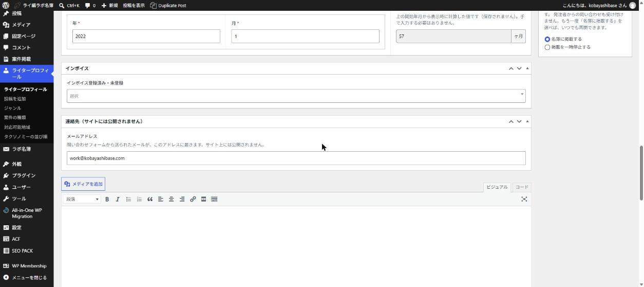Open ジャンル submenu item

[x=12, y=108]
